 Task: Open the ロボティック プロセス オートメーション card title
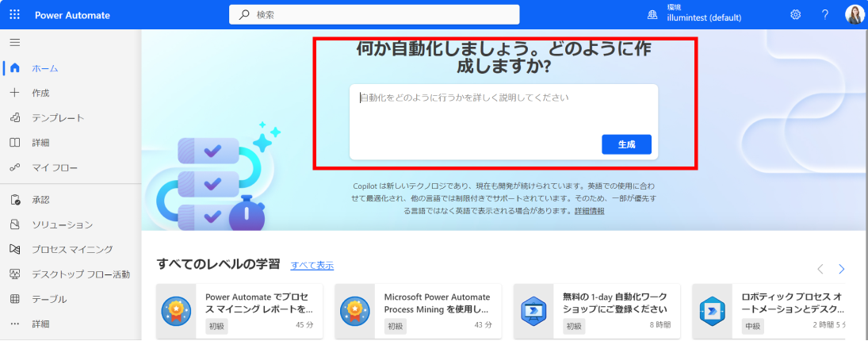793,302
